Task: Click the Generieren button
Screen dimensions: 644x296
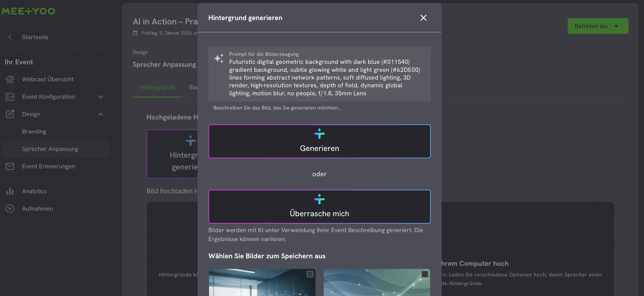Action: click(x=319, y=141)
